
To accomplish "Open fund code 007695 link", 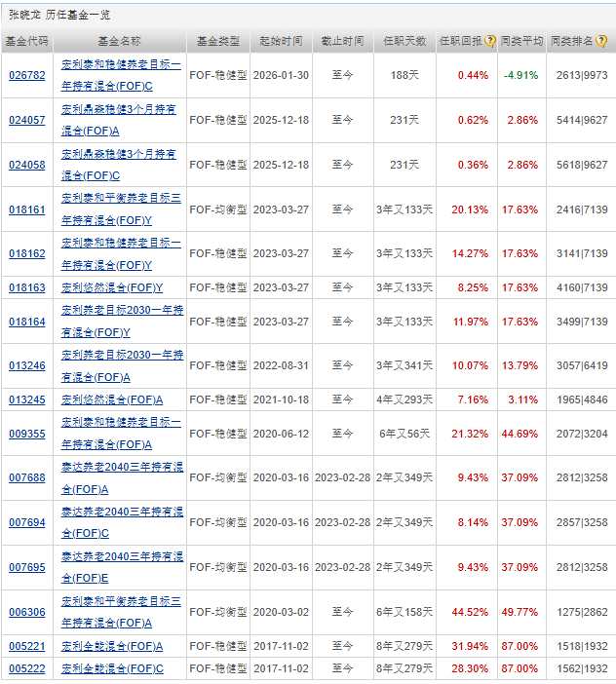I will point(27,567).
